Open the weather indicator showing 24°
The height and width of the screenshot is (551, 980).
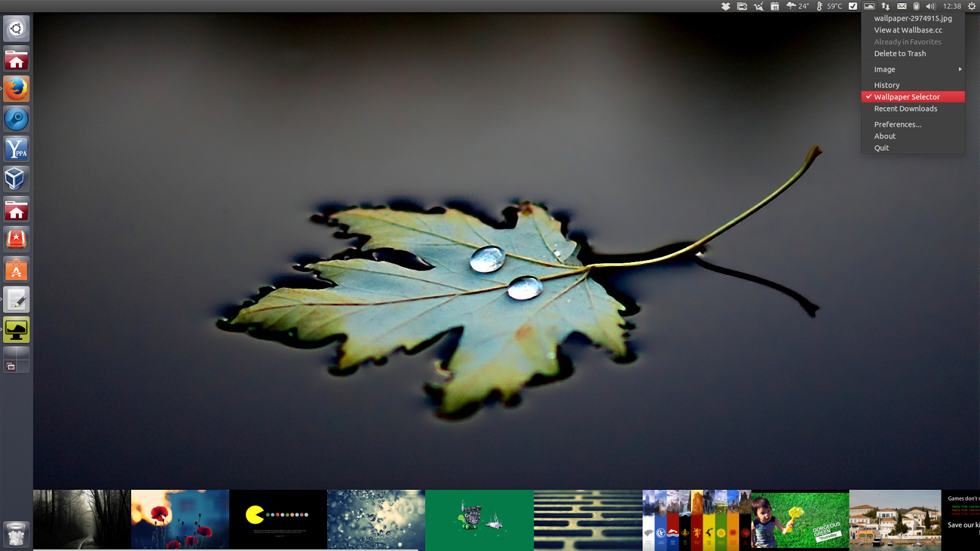(x=797, y=6)
